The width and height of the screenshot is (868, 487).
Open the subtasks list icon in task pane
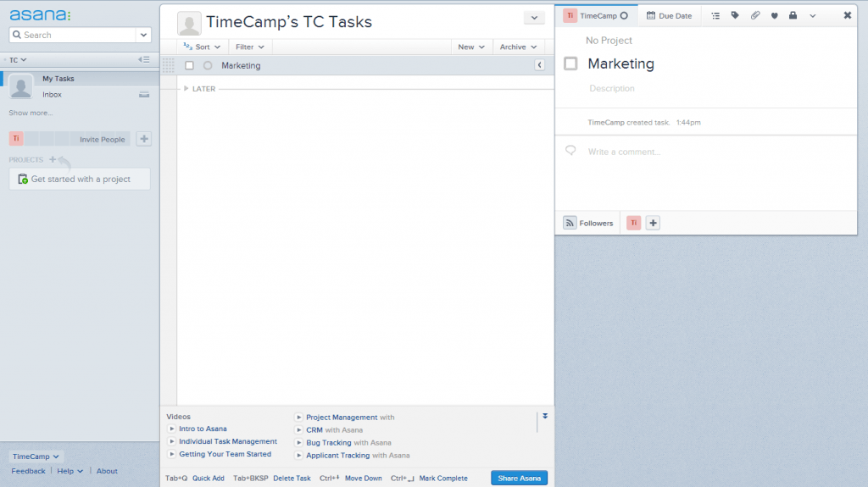(715, 16)
